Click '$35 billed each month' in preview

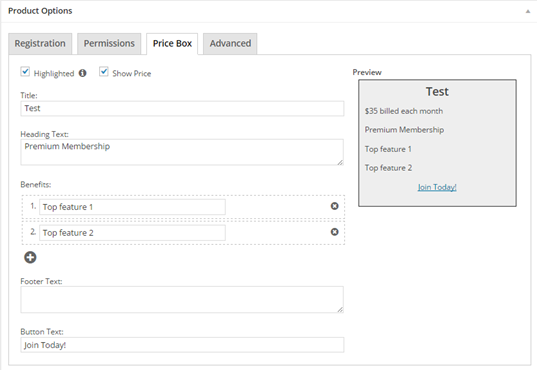(404, 111)
